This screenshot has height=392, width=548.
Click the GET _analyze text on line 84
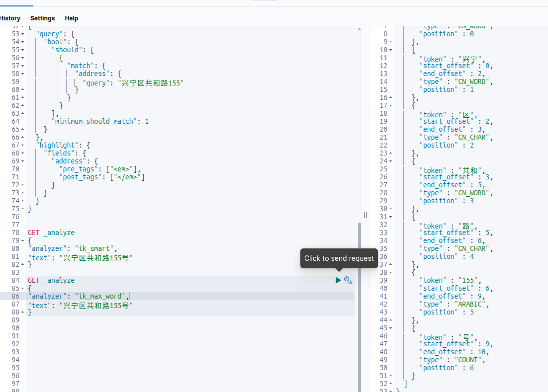point(51,280)
